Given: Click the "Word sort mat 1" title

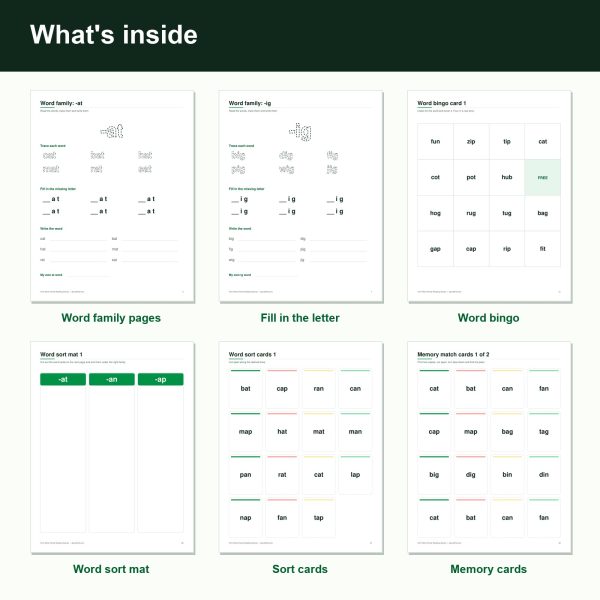Looking at the screenshot, I should pyautogui.click(x=61, y=354).
